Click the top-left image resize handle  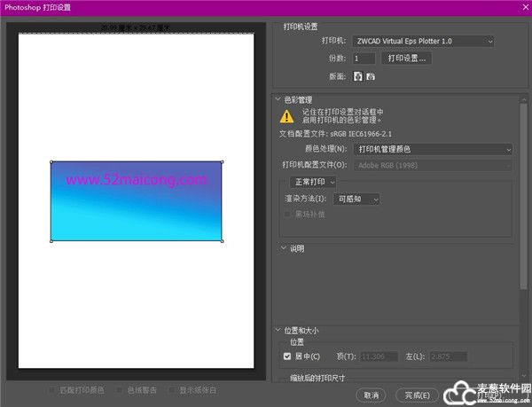coord(51,162)
